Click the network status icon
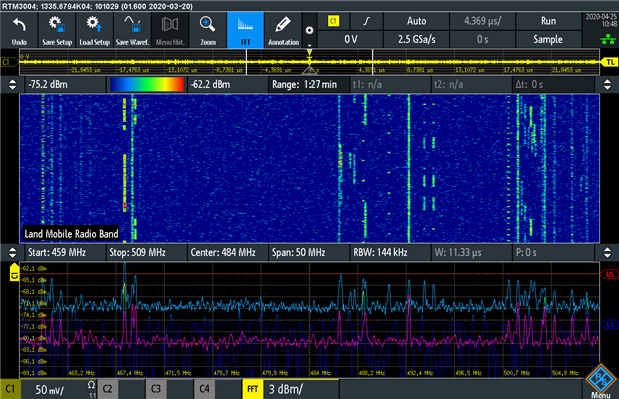The image size is (619, 399). (x=608, y=39)
